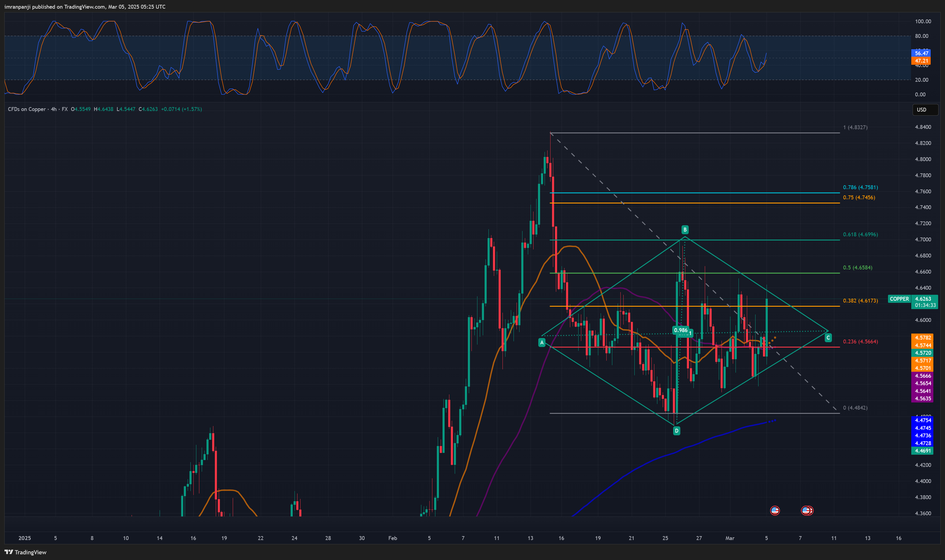Click the 4.3600 price axis label

coord(923,513)
